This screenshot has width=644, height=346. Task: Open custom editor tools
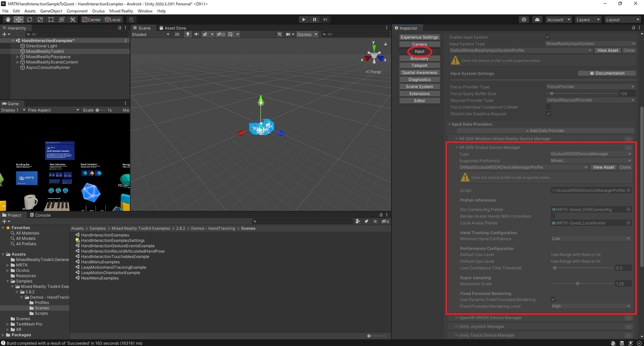(x=73, y=19)
